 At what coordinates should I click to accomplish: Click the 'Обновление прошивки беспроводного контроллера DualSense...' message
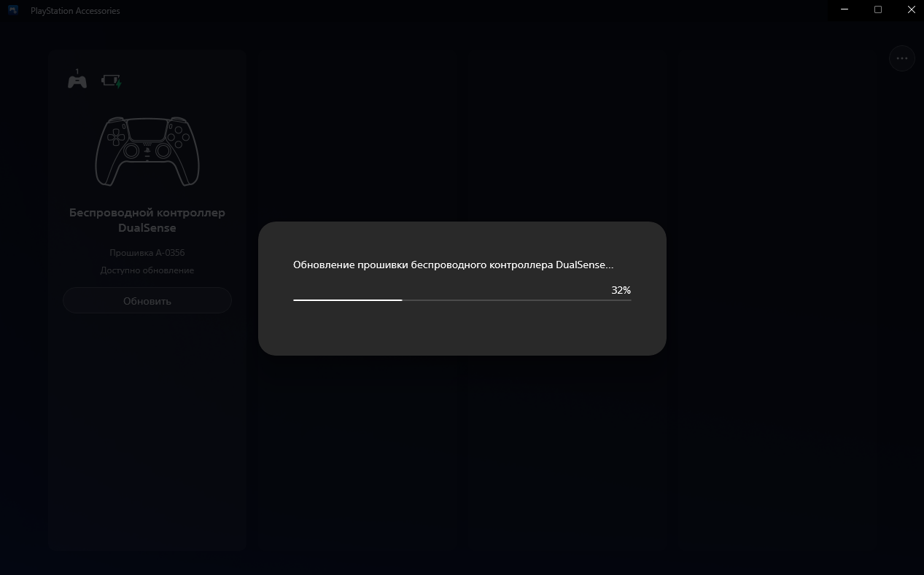coord(453,265)
